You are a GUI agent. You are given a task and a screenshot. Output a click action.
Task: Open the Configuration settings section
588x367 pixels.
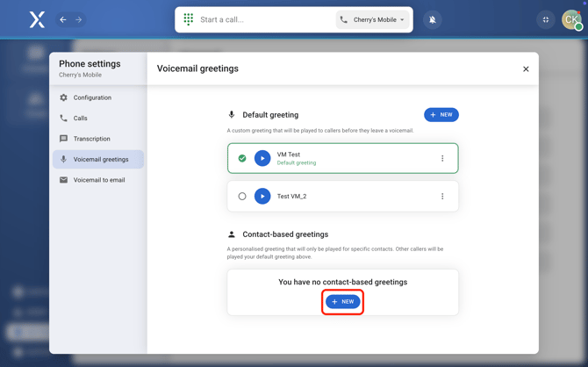[x=92, y=97]
